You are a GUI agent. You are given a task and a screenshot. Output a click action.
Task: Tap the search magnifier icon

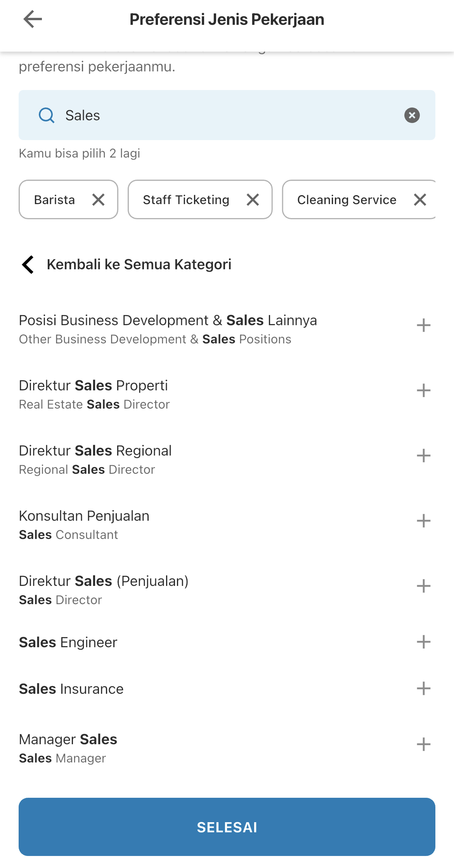pos(47,115)
